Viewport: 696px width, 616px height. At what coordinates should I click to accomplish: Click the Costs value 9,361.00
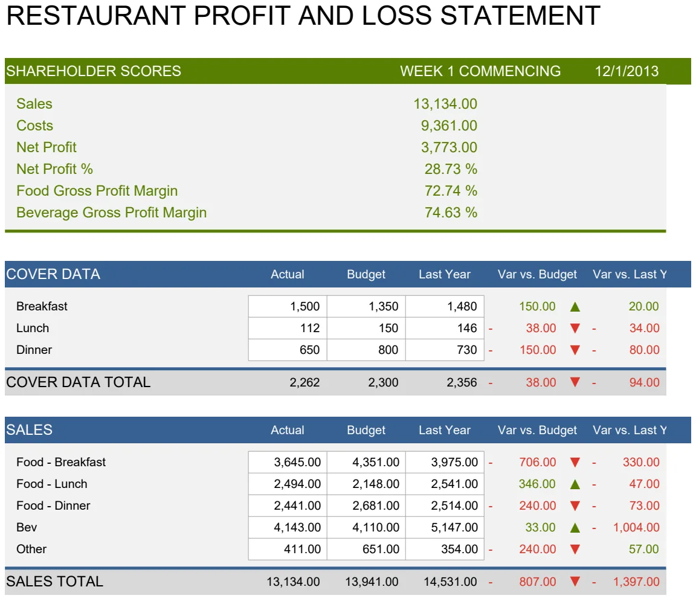449,126
